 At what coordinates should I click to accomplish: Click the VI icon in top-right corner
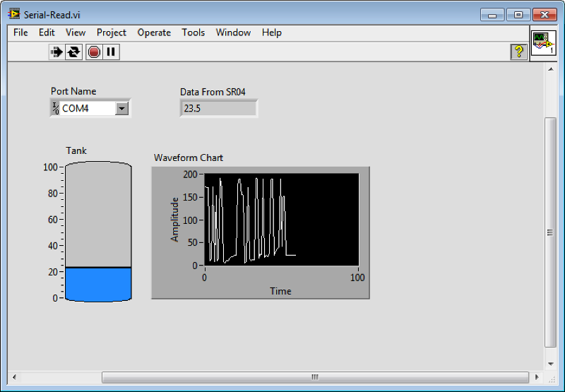[544, 43]
